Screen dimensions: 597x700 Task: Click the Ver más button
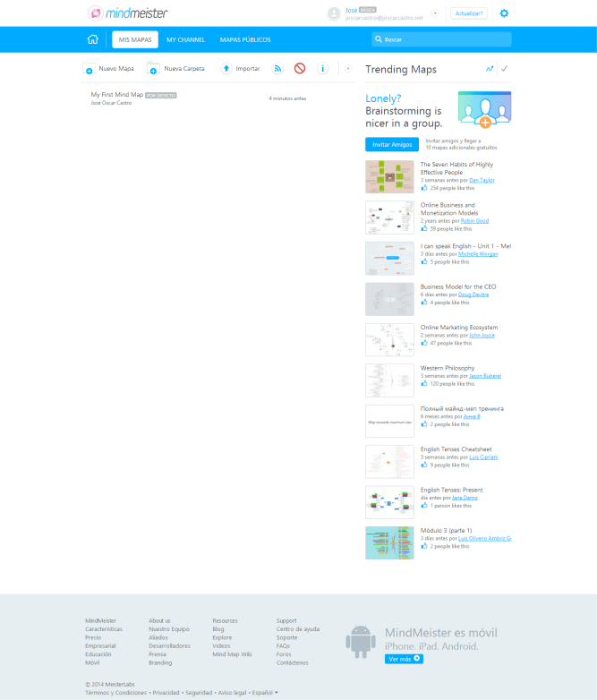pyautogui.click(x=404, y=659)
